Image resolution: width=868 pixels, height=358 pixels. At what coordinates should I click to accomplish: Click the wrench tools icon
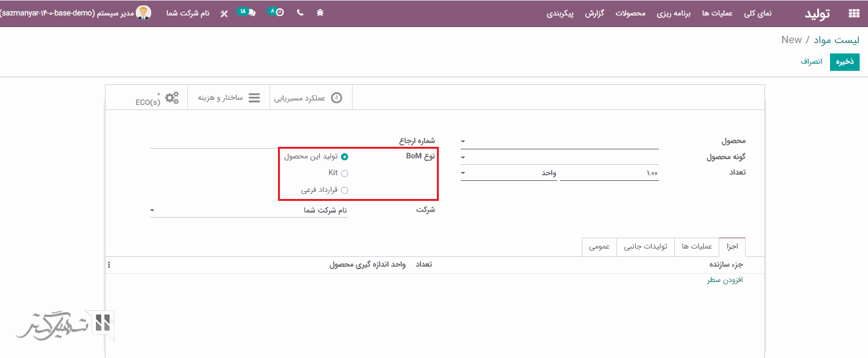(224, 13)
